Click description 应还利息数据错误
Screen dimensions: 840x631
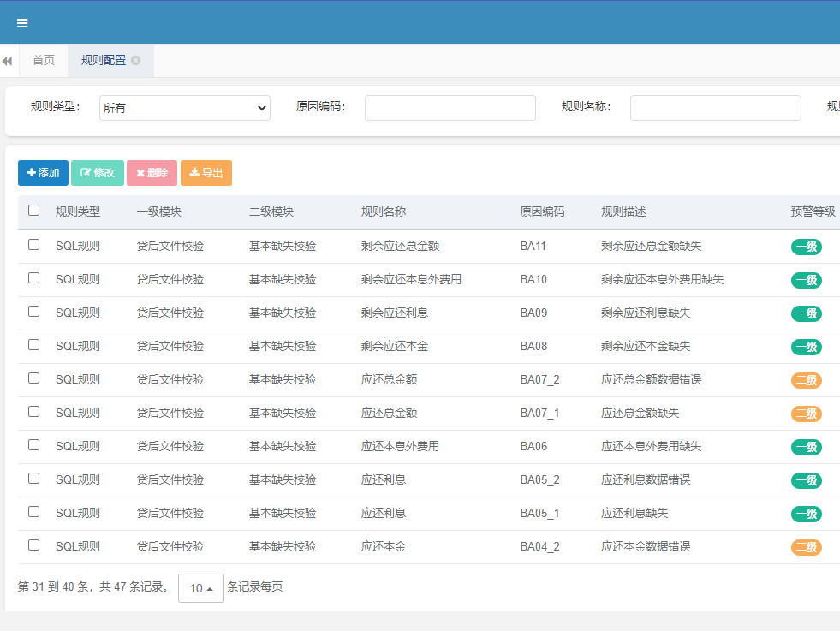[646, 480]
